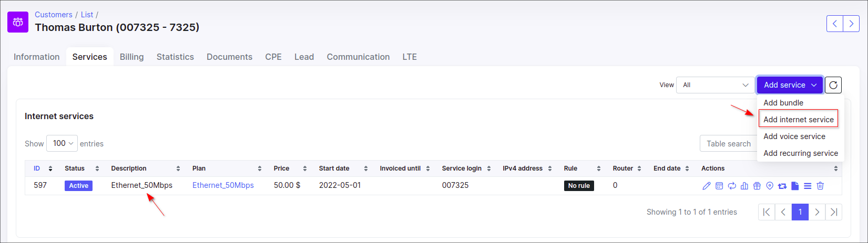This screenshot has width=868, height=243.
Task: Go to next customer with right arrow button
Action: point(851,24)
